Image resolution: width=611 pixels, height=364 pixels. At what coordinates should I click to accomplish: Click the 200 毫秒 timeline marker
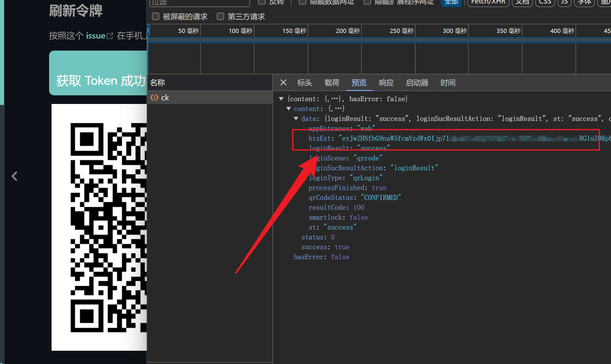pos(348,31)
